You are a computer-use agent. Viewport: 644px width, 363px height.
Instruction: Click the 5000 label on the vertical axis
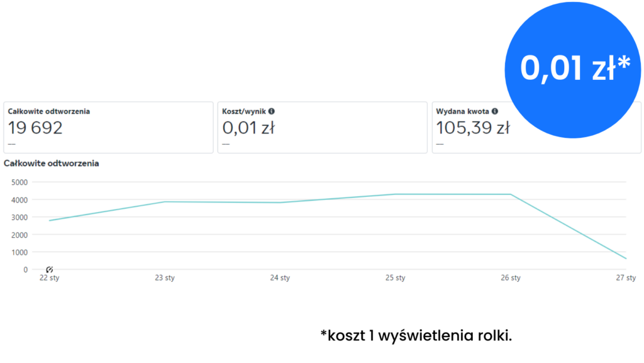point(21,182)
